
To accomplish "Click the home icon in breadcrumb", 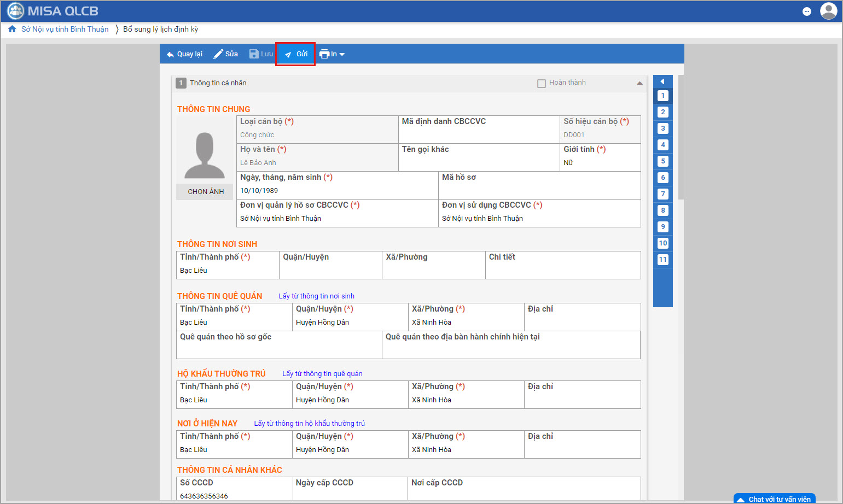I will pos(12,29).
